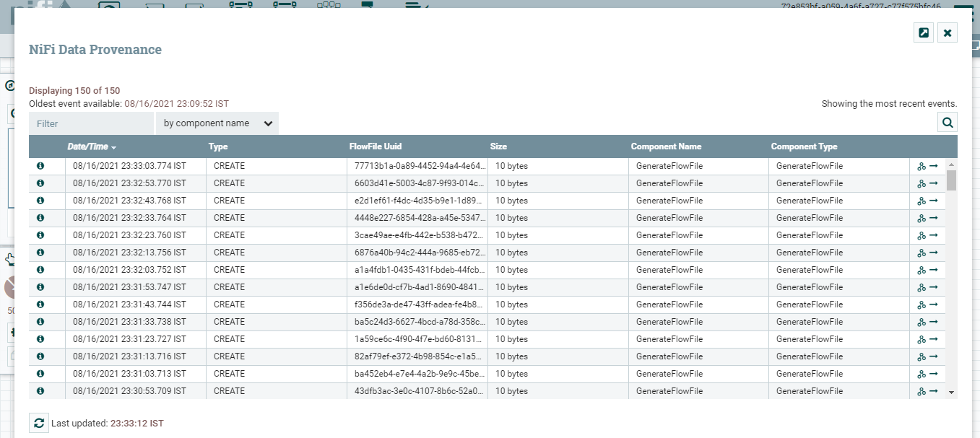The width and height of the screenshot is (980, 438).
Task: Sort the table by Size column header
Action: (498, 146)
